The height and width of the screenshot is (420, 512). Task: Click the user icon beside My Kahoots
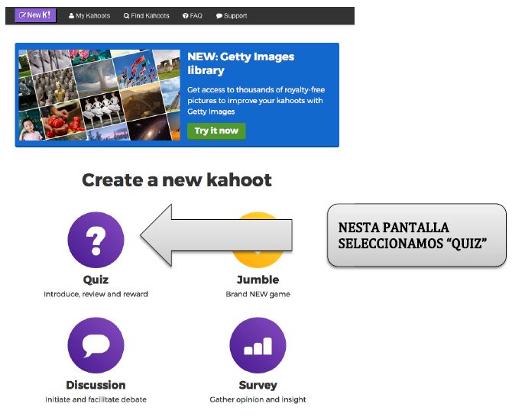pyautogui.click(x=71, y=16)
